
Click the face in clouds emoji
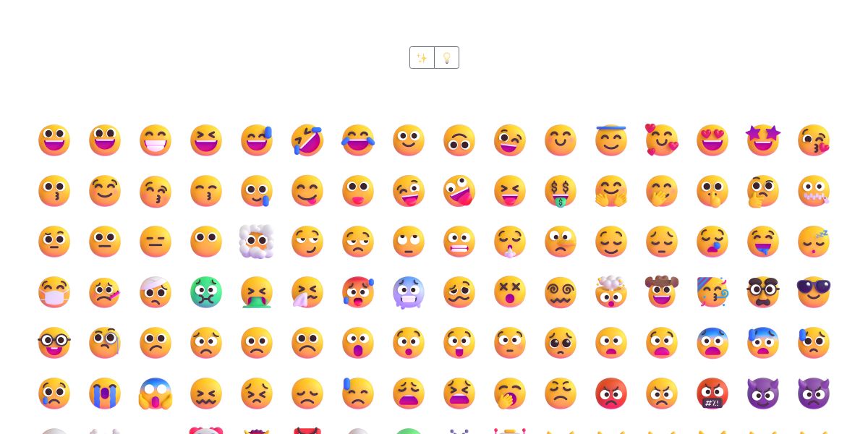click(x=257, y=242)
